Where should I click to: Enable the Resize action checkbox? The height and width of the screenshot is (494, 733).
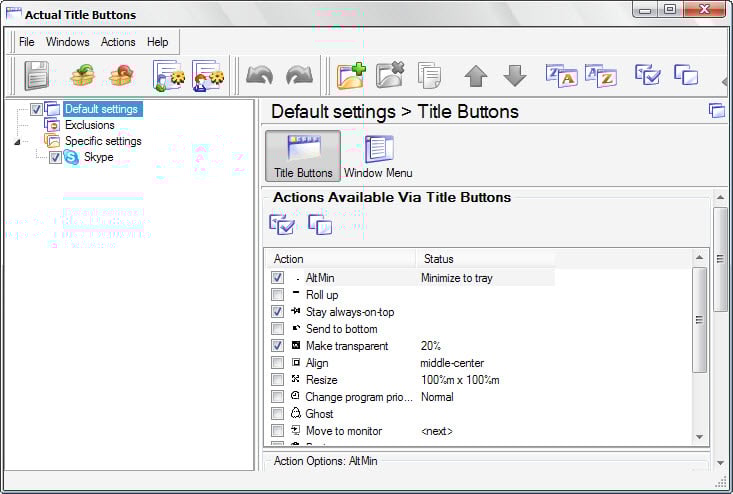click(277, 379)
